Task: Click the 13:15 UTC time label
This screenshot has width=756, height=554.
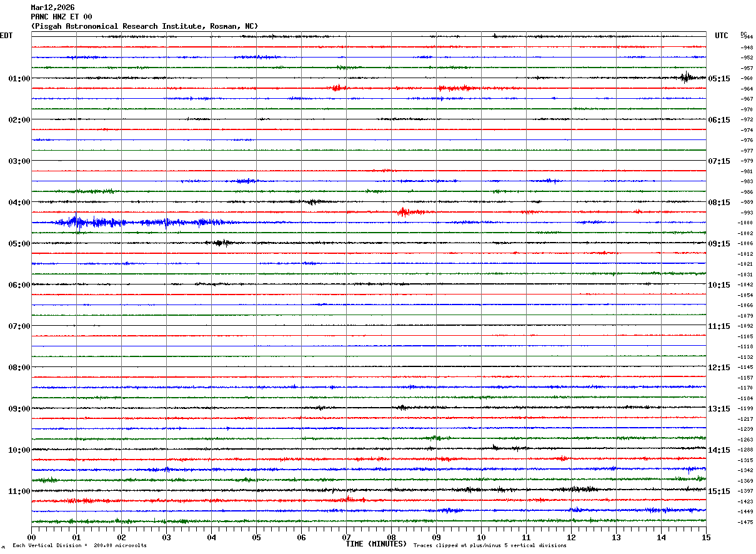Action: click(720, 409)
